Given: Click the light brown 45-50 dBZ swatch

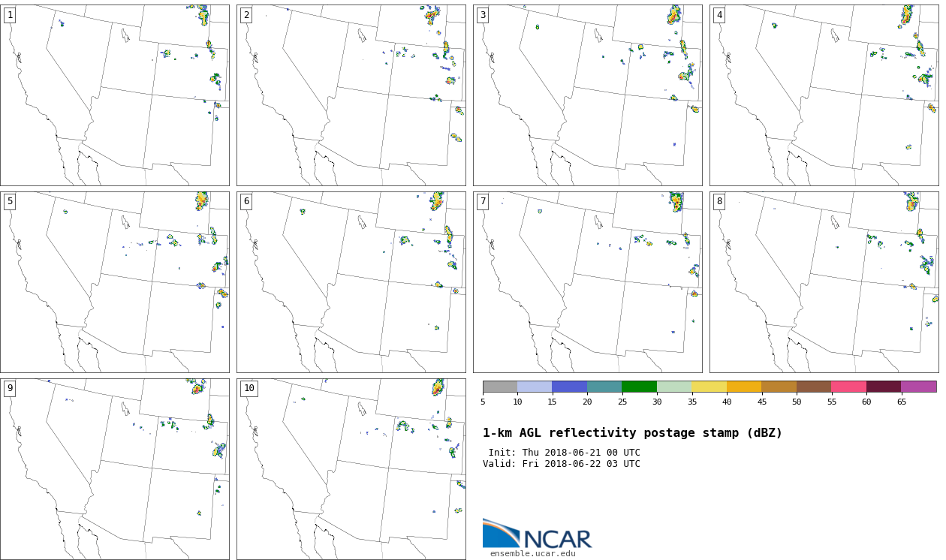Looking at the screenshot, I should coord(779,387).
